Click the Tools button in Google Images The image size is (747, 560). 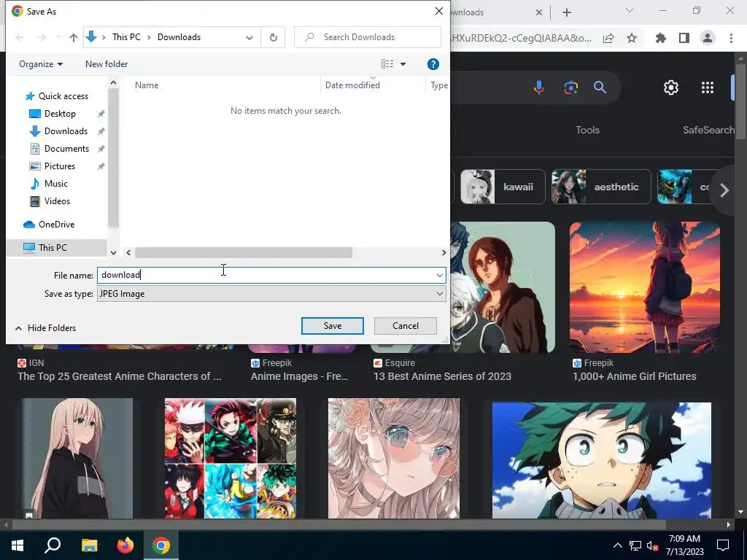pyautogui.click(x=587, y=130)
